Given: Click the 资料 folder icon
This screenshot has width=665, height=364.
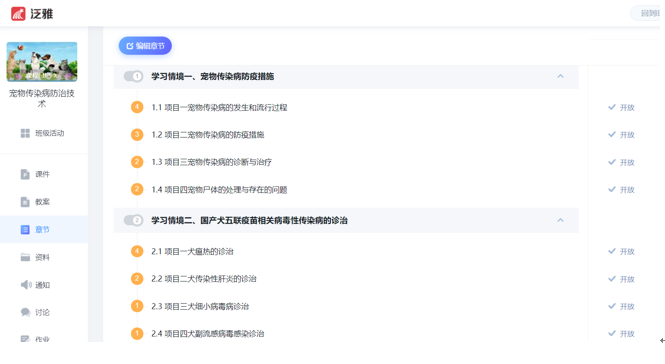Looking at the screenshot, I should [x=25, y=257].
